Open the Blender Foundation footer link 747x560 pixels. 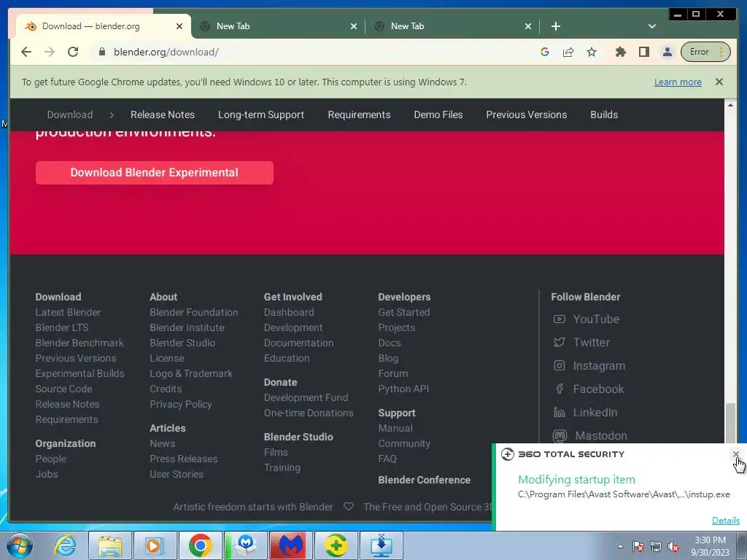(194, 312)
